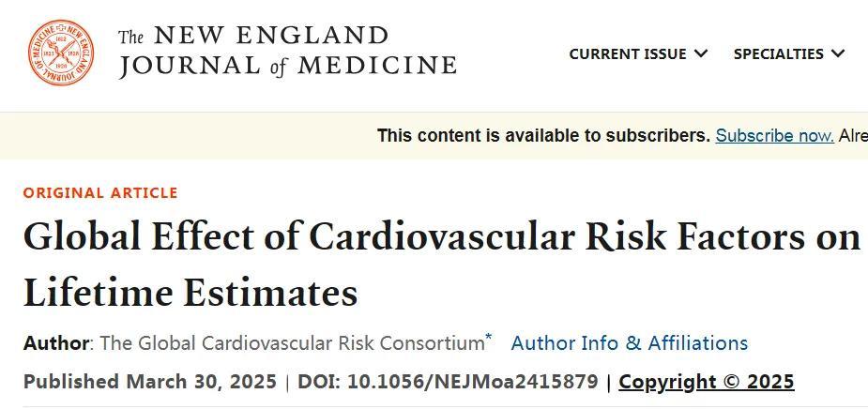Select the Original Article category label

[100, 193]
